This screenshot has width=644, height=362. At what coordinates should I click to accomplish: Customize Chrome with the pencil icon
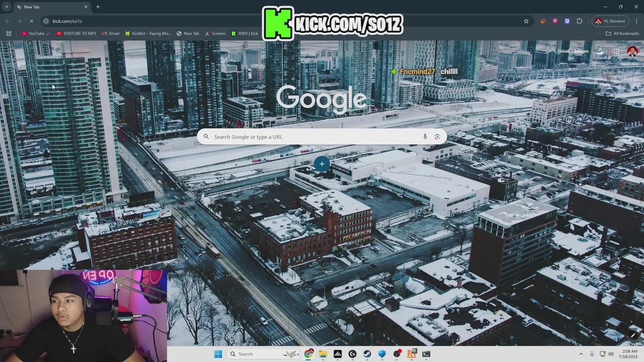pyautogui.click(x=633, y=335)
